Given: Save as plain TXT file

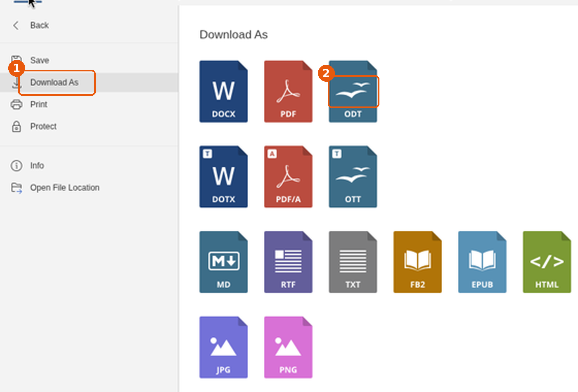Looking at the screenshot, I should tap(353, 262).
